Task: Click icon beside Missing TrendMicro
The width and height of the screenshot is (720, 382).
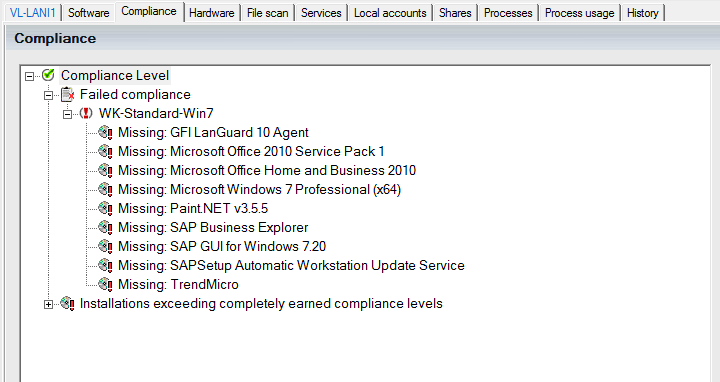Action: [x=106, y=285]
